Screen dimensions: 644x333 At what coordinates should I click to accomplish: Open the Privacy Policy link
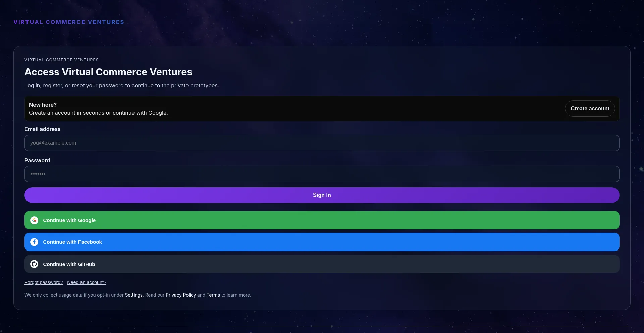point(180,295)
